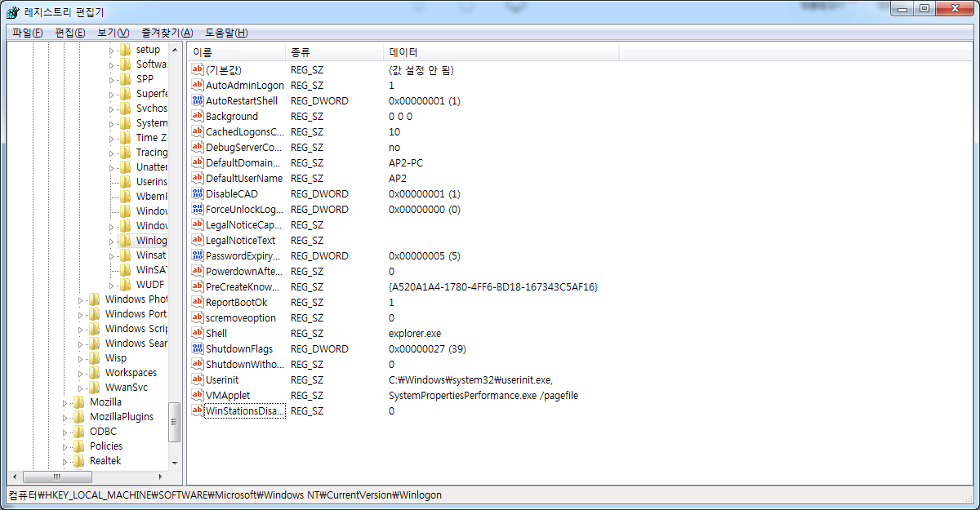The image size is (980, 510).
Task: Click the Registry Editor title bar icon
Action: [x=12, y=12]
